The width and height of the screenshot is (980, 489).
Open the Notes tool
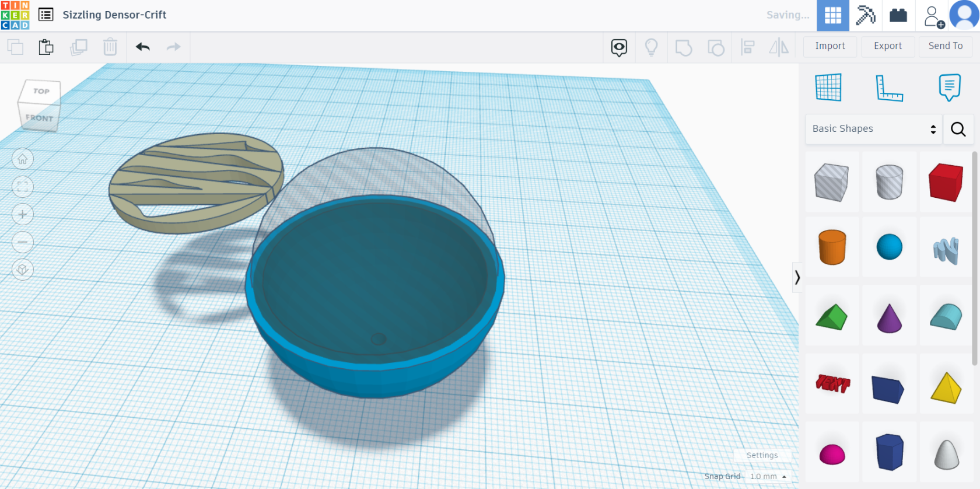(950, 88)
